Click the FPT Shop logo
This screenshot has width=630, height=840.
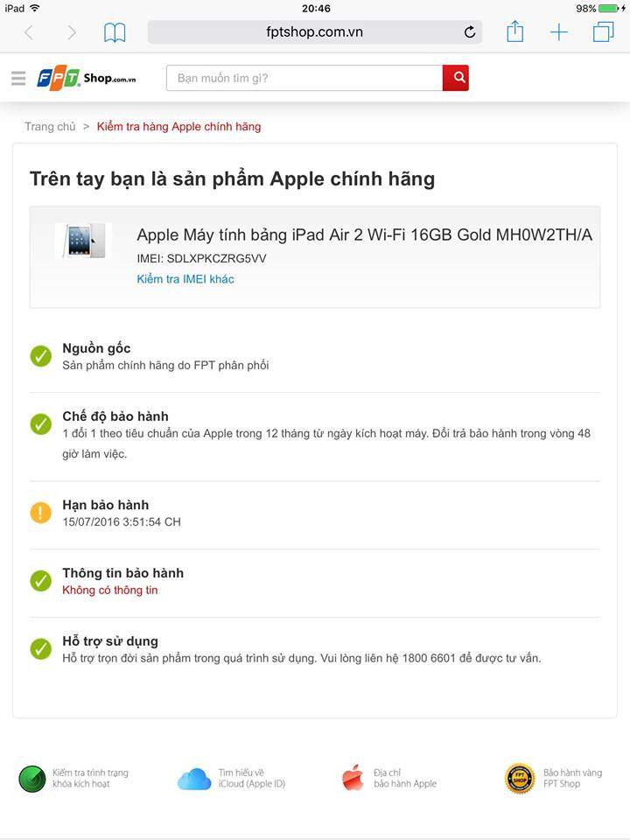86,79
